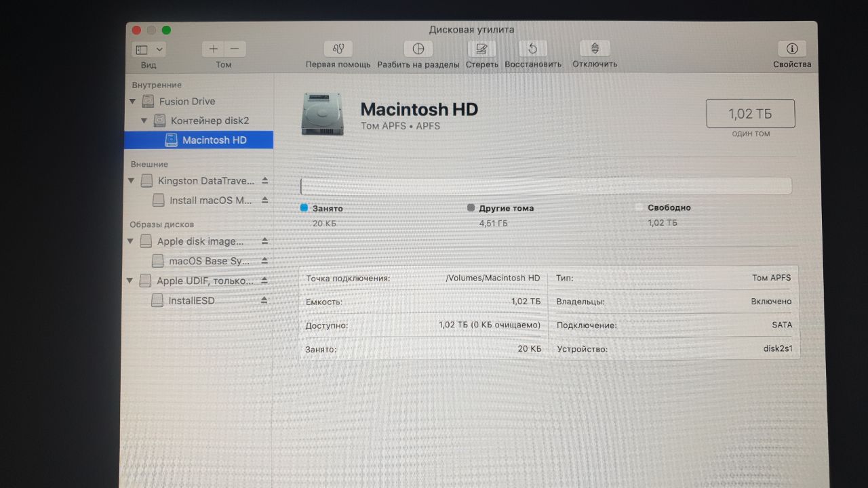Click the blue Занято legend swatch

click(x=304, y=208)
